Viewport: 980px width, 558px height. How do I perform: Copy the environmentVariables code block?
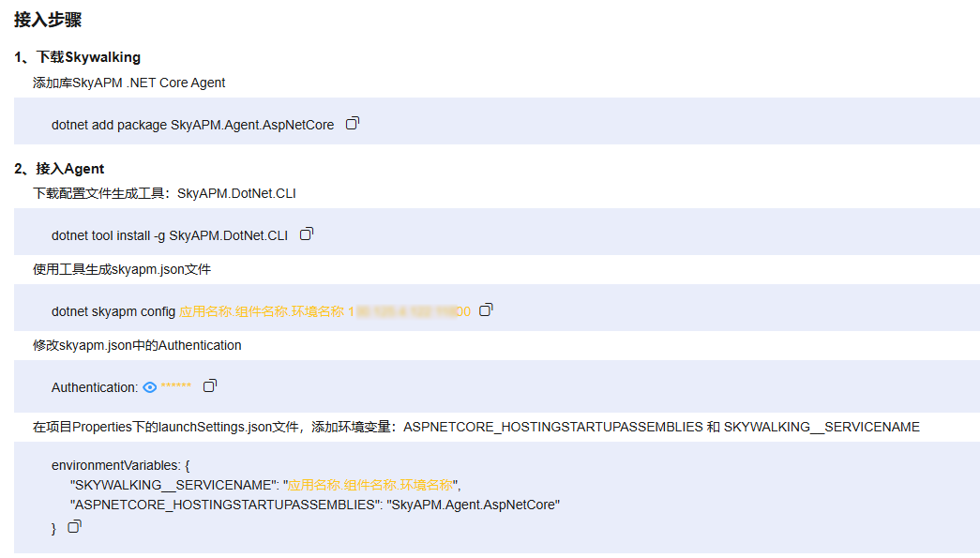(74, 526)
